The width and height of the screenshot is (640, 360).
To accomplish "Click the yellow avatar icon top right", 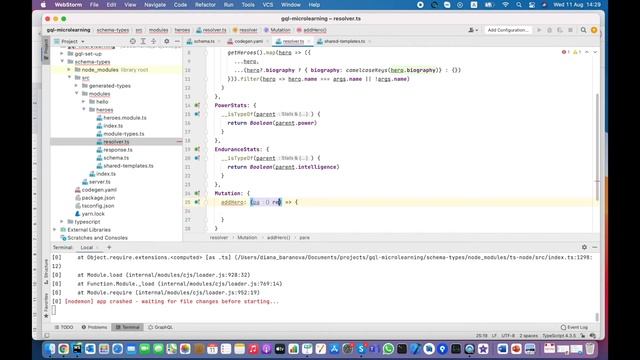I will pyautogui.click(x=594, y=30).
